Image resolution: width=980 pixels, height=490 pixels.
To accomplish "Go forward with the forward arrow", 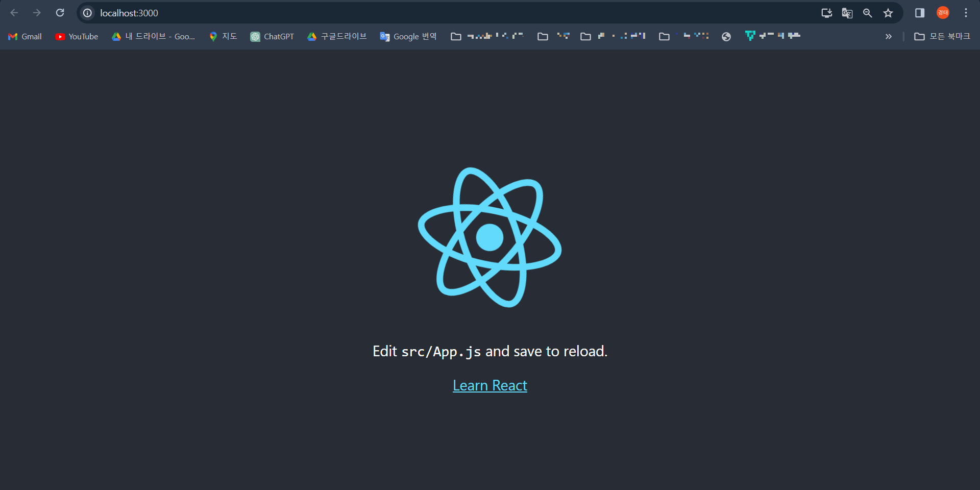I will coord(37,13).
